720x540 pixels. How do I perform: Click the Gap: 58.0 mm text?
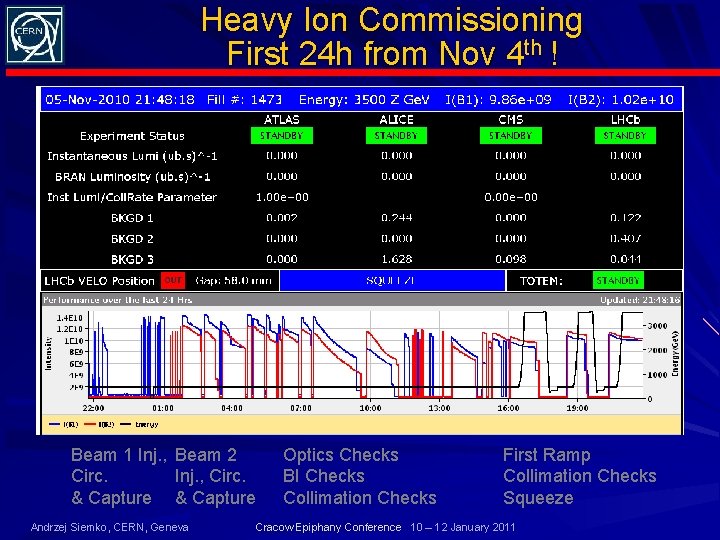(233, 280)
